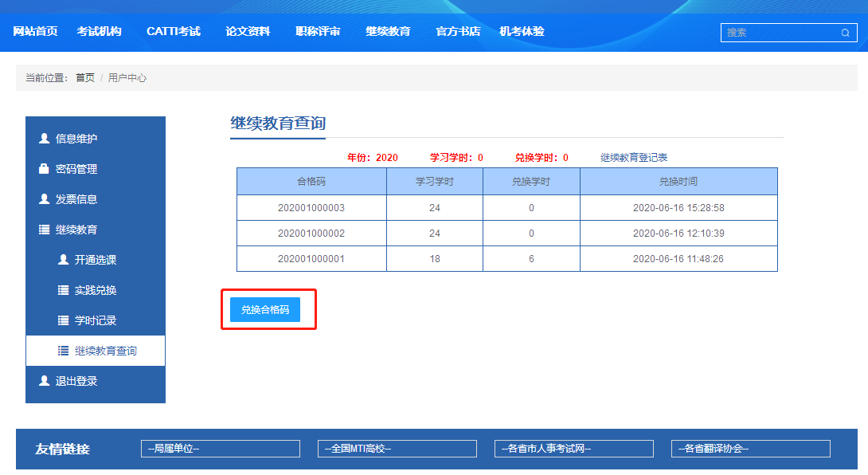Screen dimensions: 868x475
Task: Open the 局属单位 dropdown
Action: (221, 449)
